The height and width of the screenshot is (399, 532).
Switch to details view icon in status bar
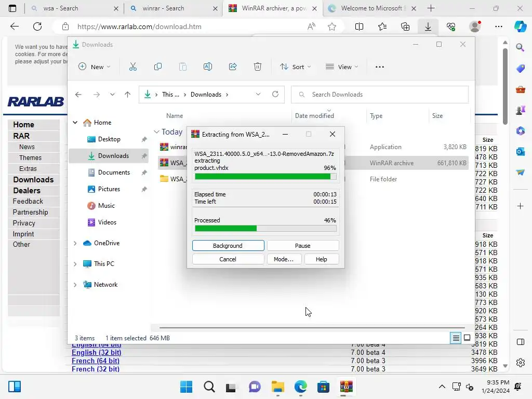(x=456, y=338)
